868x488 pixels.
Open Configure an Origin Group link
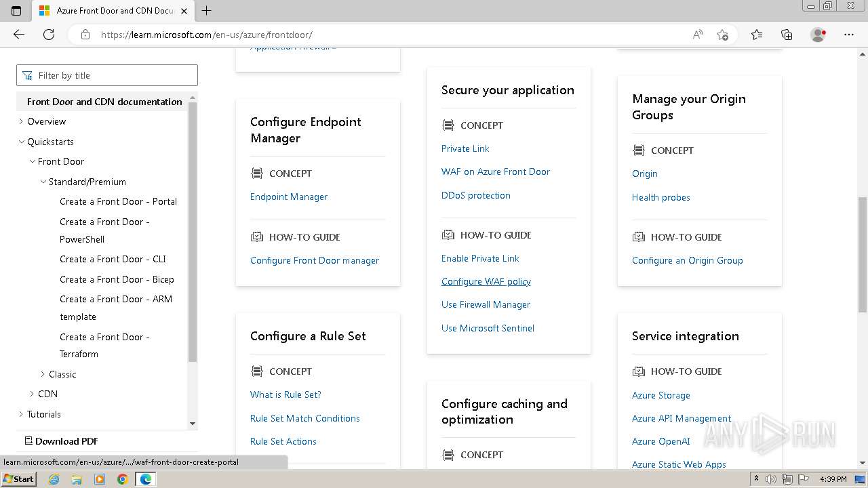click(x=688, y=260)
